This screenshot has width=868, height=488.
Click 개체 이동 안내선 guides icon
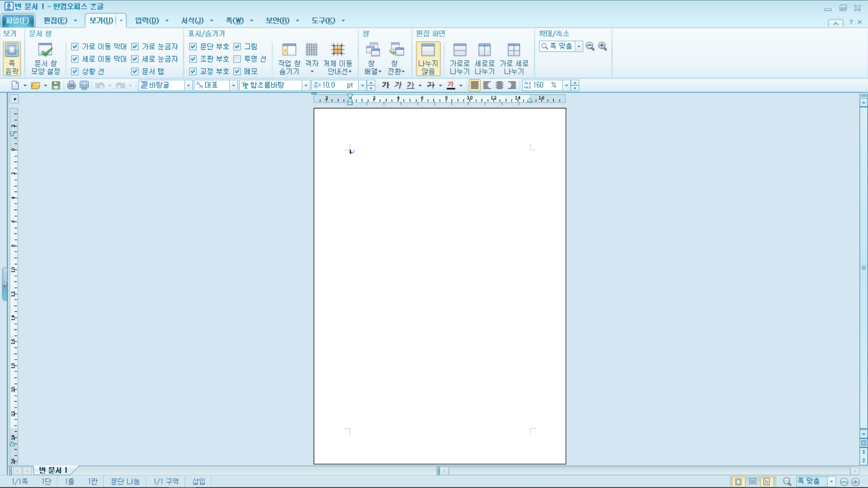[x=338, y=58]
